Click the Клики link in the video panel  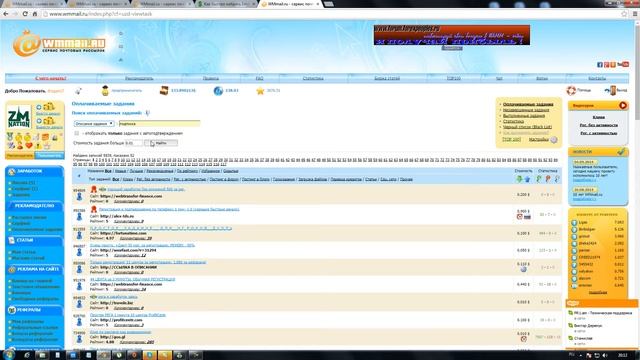coord(598,117)
